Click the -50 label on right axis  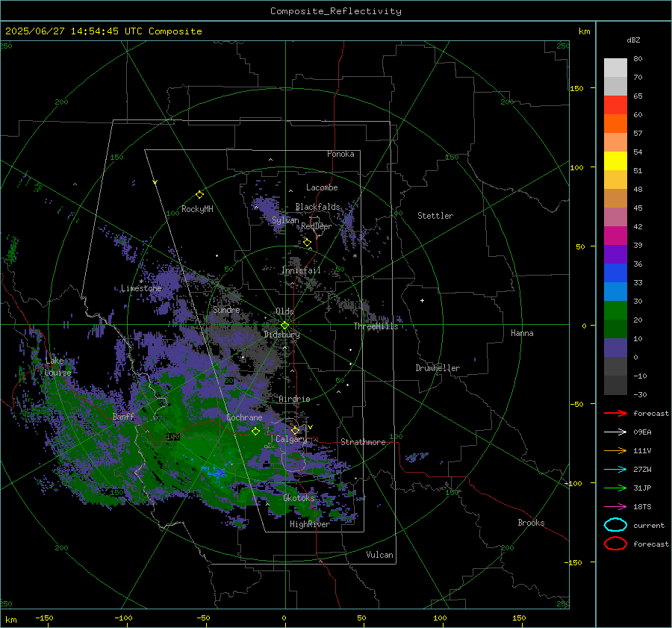click(x=577, y=404)
